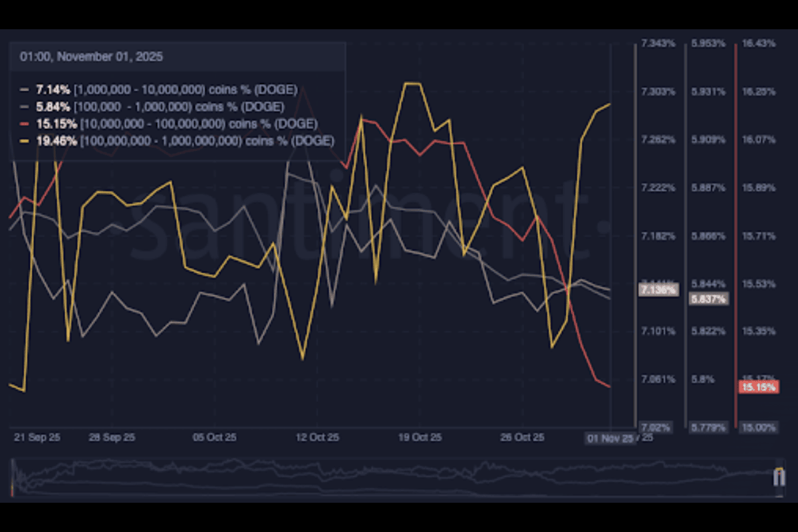The height and width of the screenshot is (532, 798).
Task: Click the 15.15% red value badge on right axis
Action: 757,386
